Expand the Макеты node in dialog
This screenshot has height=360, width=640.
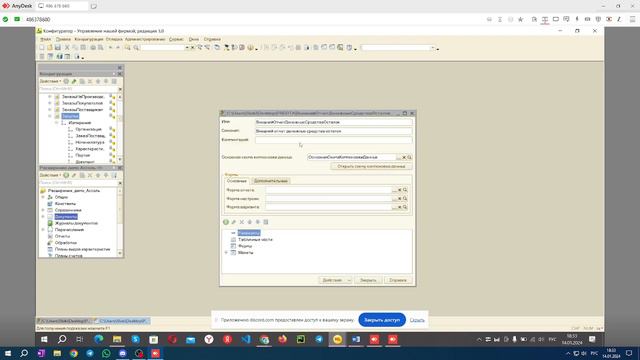click(226, 253)
